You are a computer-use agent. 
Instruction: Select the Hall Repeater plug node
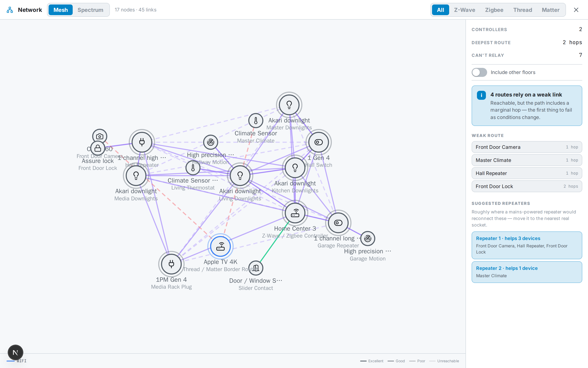coord(142,142)
